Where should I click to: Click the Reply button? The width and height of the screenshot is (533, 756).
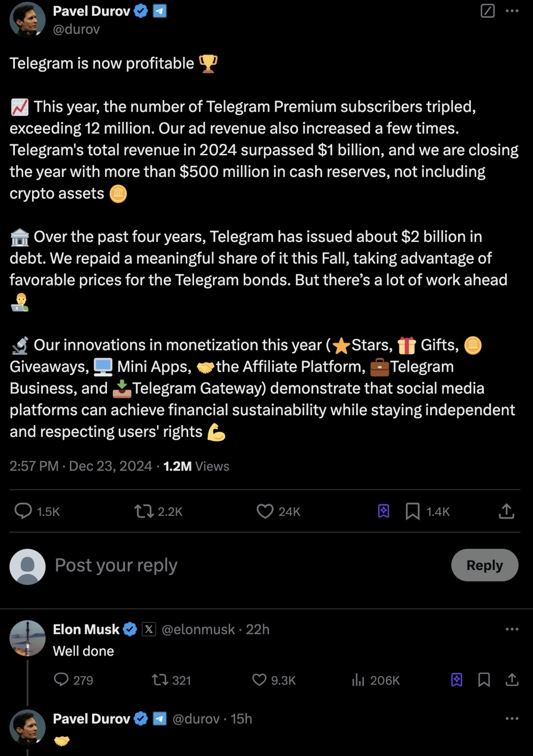[x=485, y=565]
